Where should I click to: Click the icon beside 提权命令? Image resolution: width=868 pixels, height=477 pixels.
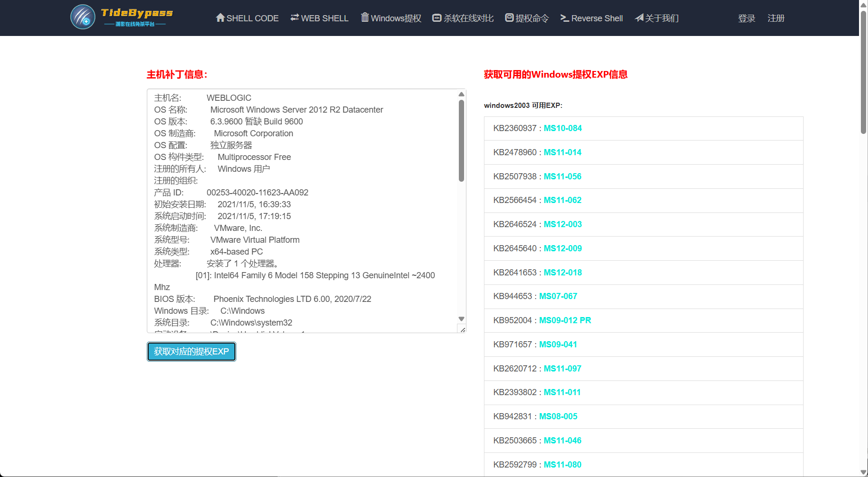point(510,18)
